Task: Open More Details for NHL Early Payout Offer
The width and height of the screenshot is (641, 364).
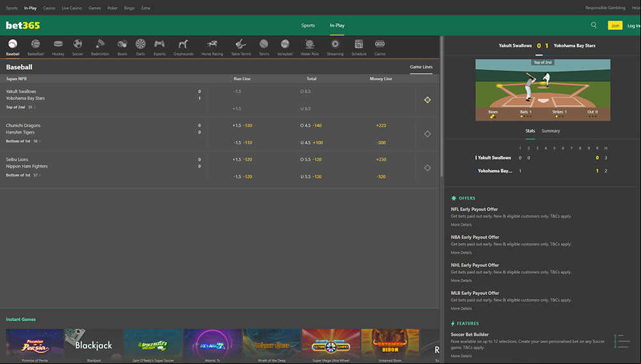Action: (x=461, y=281)
